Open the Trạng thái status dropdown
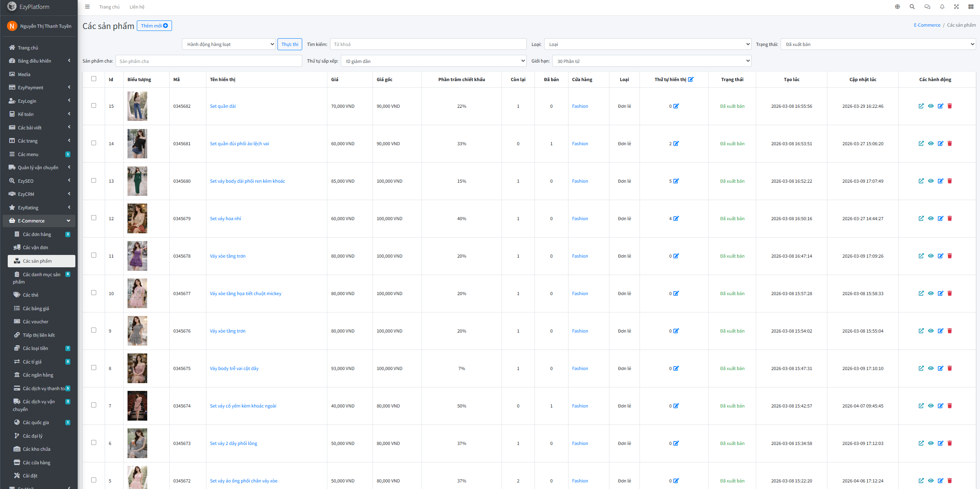The image size is (980, 489). tap(878, 44)
